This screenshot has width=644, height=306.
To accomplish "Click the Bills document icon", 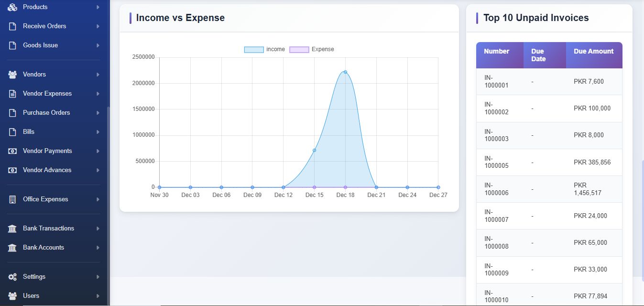I will pos(12,132).
